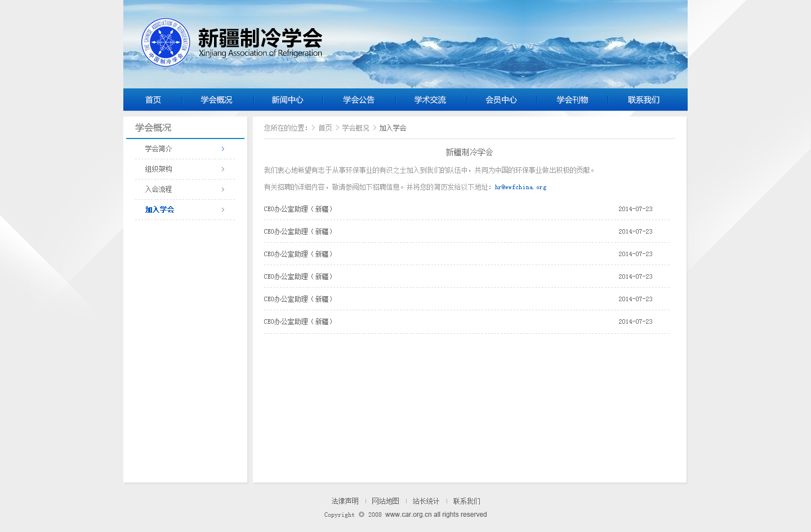Click the hr@wwfchina.org email link

click(520, 187)
